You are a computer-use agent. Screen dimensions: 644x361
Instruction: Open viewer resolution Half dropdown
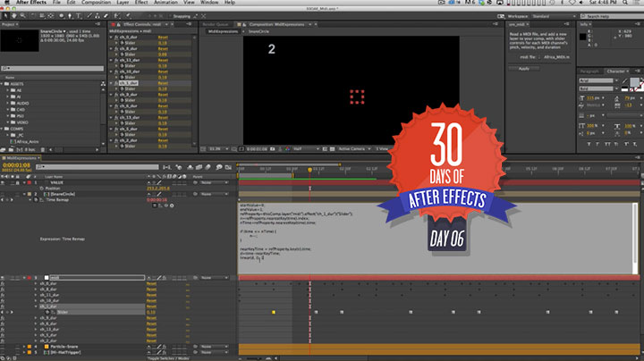(306, 149)
